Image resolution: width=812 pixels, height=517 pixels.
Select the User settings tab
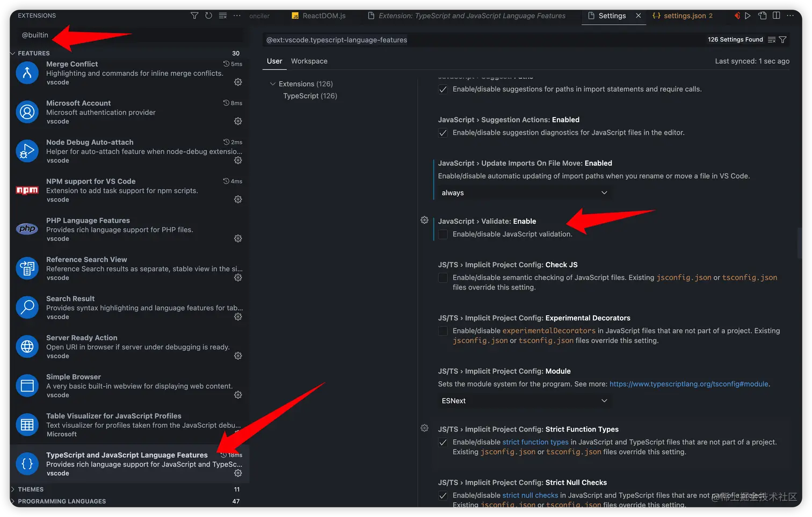(274, 61)
